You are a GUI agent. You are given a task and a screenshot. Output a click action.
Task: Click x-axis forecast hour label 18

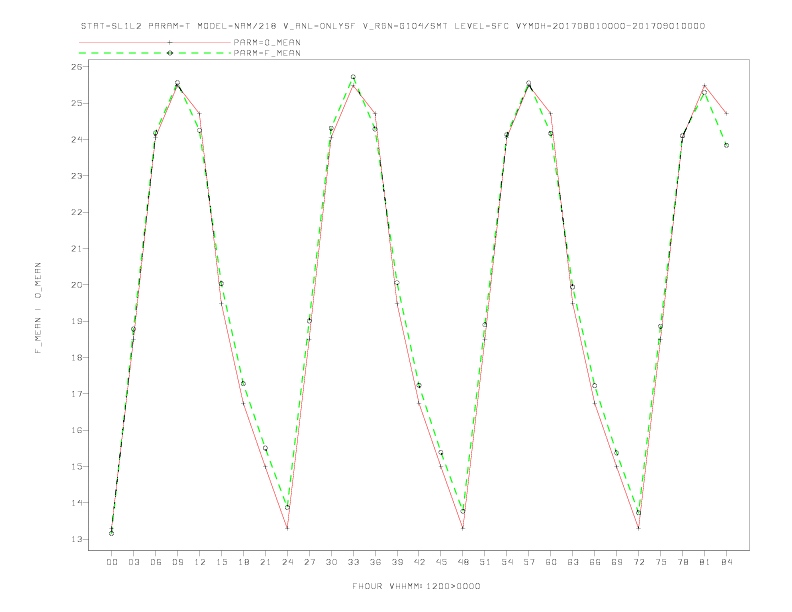pyautogui.click(x=243, y=562)
